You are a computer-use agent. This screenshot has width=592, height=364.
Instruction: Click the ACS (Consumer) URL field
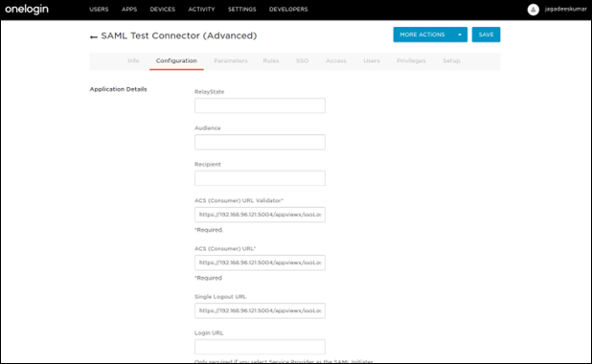pos(260,262)
